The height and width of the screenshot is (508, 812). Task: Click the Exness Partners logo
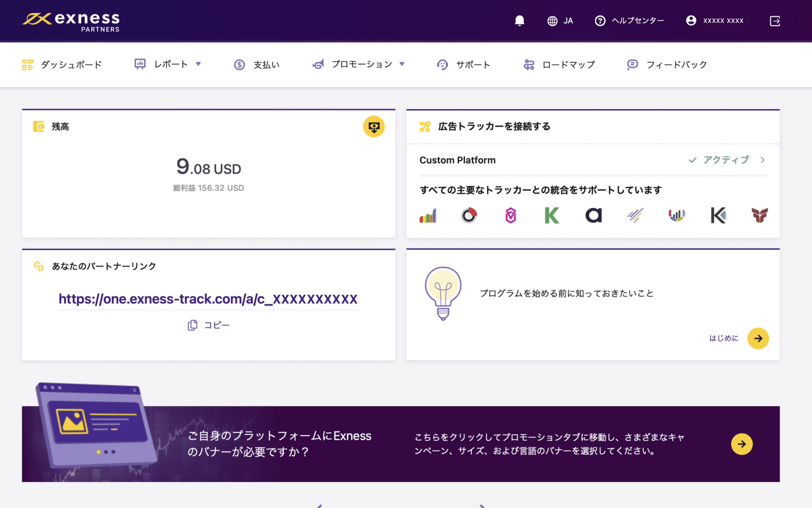[72, 21]
